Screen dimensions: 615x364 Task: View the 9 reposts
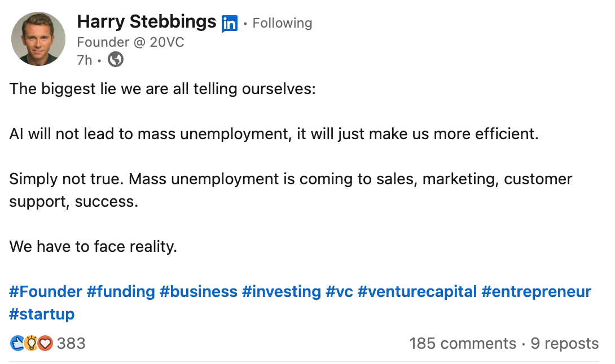tap(565, 343)
